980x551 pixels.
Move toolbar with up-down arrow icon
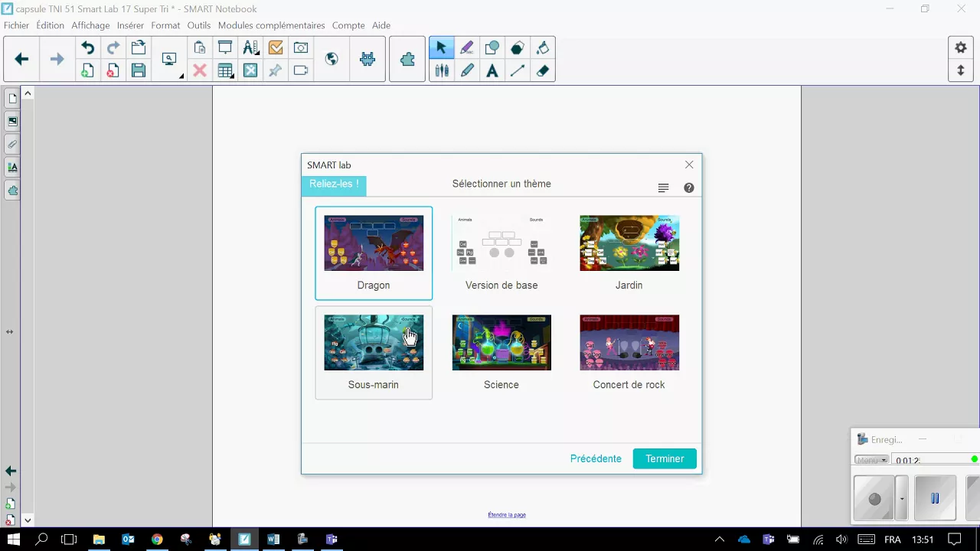click(x=961, y=70)
